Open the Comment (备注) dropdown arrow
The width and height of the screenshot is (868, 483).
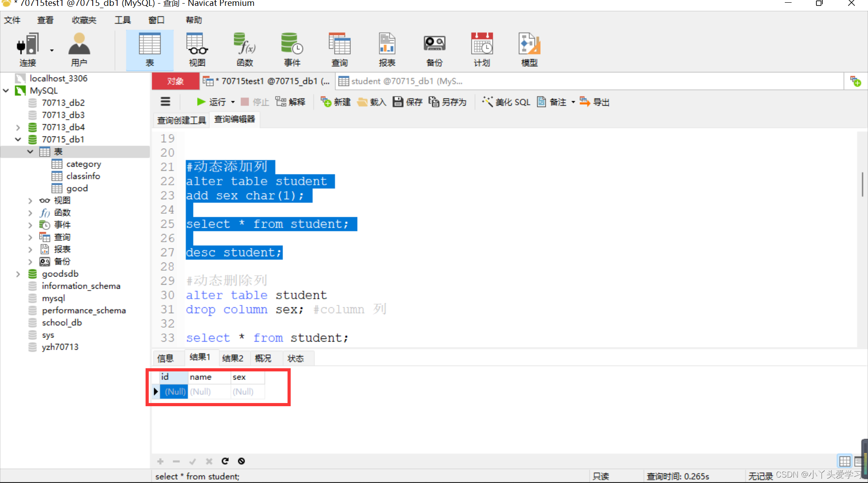(x=573, y=102)
